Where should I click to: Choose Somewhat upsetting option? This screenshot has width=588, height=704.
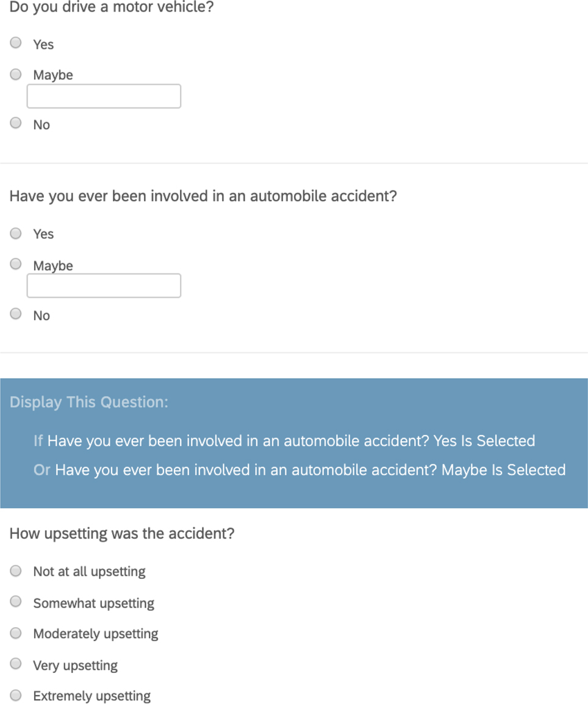point(16,602)
